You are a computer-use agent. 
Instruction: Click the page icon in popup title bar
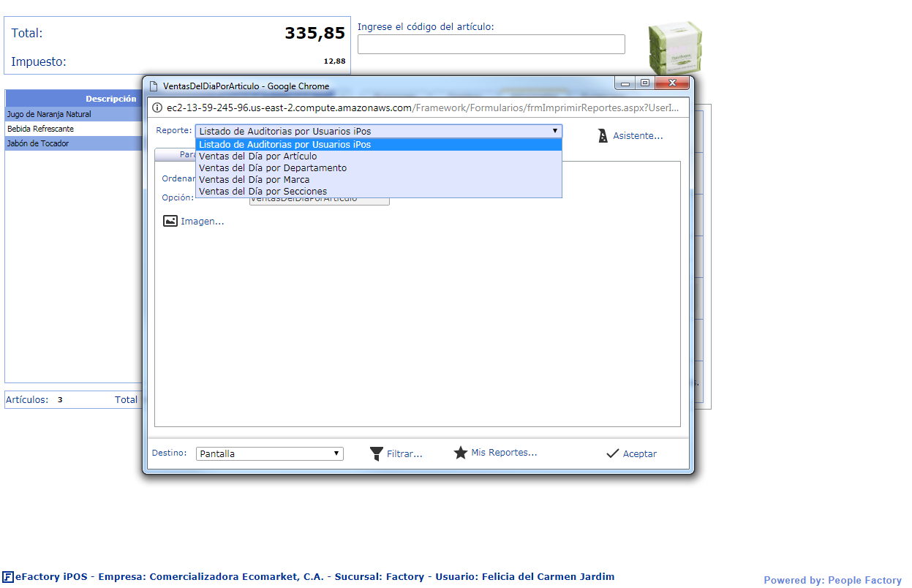coord(154,86)
